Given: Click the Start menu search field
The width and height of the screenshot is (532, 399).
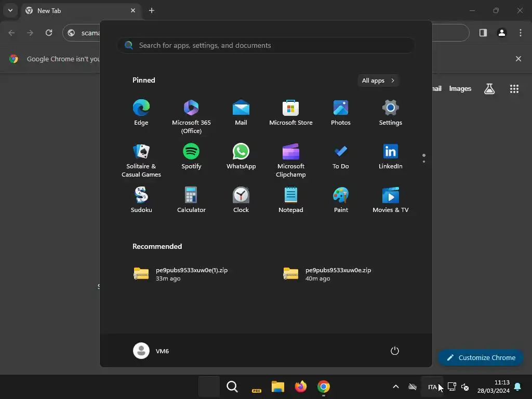Looking at the screenshot, I should tap(266, 45).
